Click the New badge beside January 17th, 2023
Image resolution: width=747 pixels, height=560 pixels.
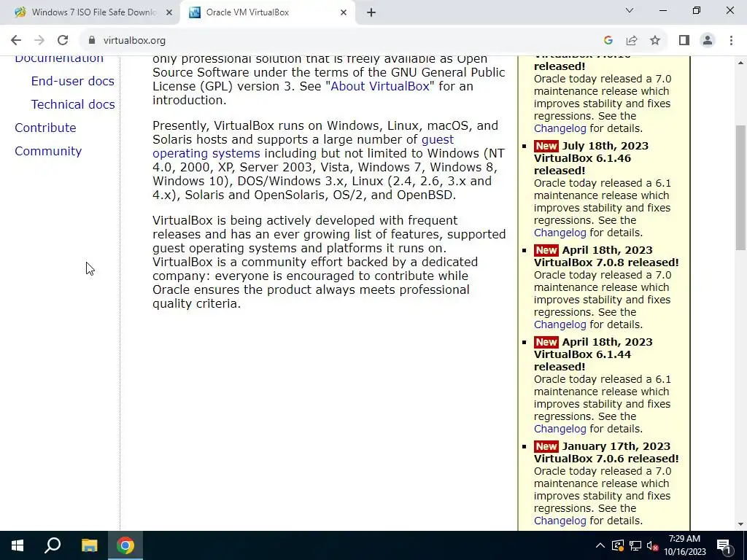click(x=546, y=447)
